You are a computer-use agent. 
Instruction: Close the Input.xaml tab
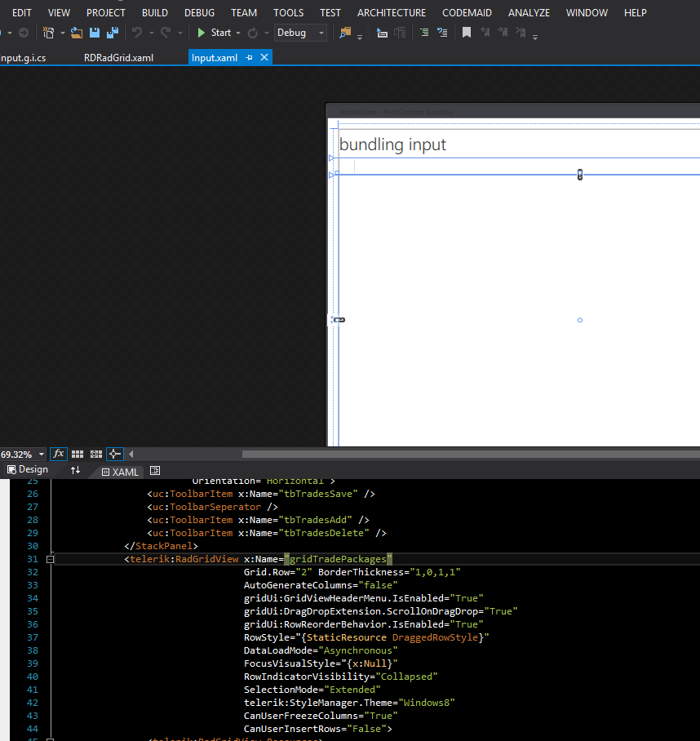264,58
